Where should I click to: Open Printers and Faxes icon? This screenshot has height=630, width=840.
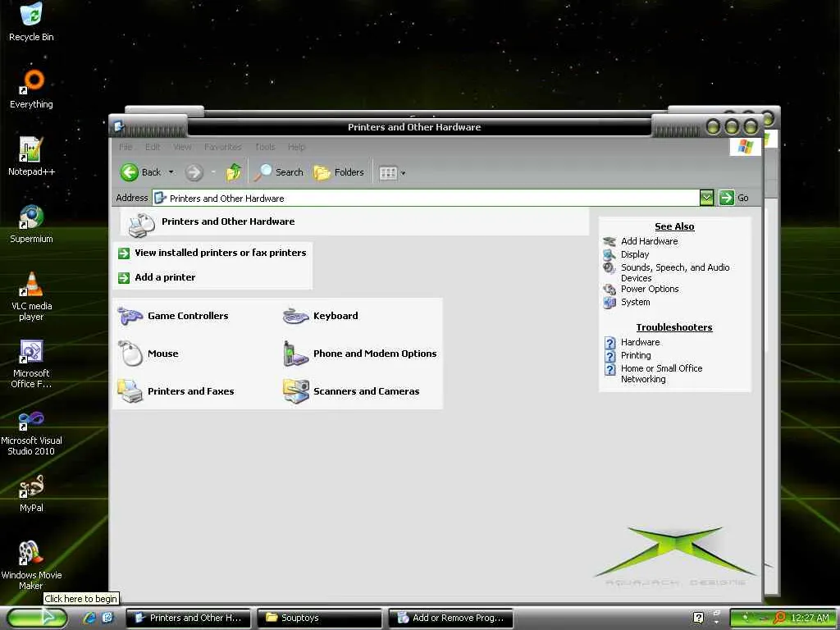pyautogui.click(x=176, y=391)
